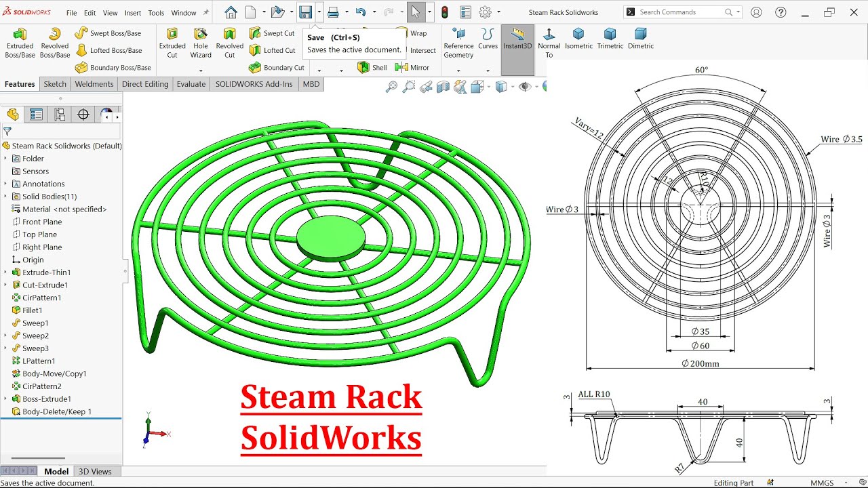
Task: Open the Insert menu
Action: [133, 13]
